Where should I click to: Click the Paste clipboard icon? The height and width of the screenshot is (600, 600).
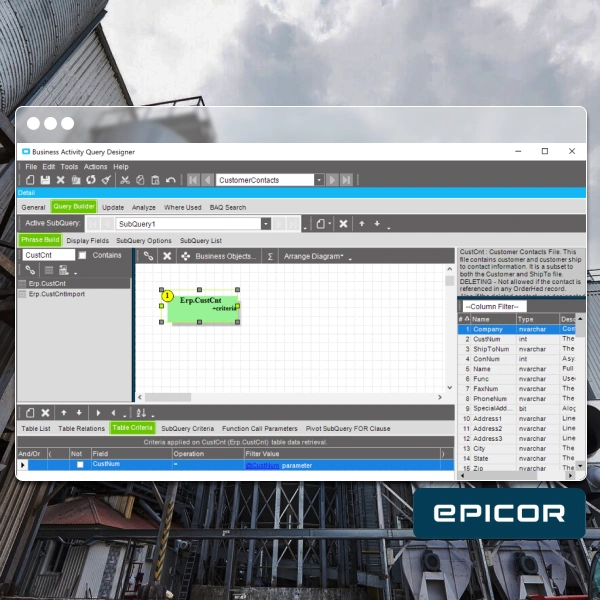coord(155,180)
